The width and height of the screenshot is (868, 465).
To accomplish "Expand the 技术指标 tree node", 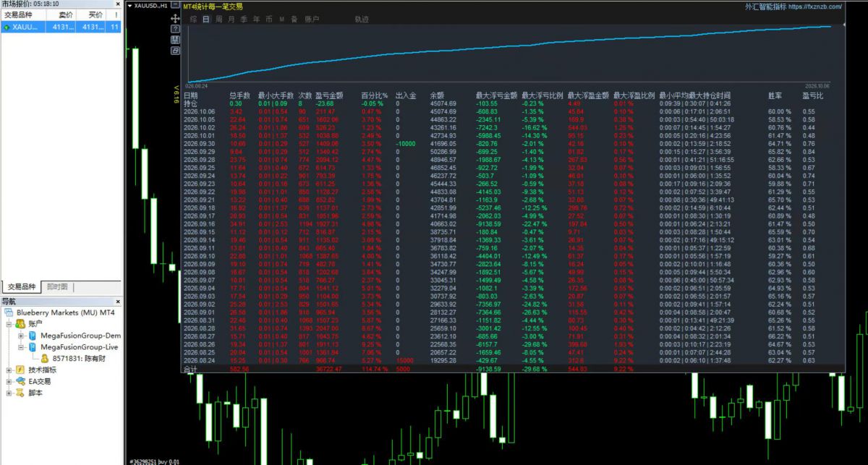I will (x=9, y=370).
